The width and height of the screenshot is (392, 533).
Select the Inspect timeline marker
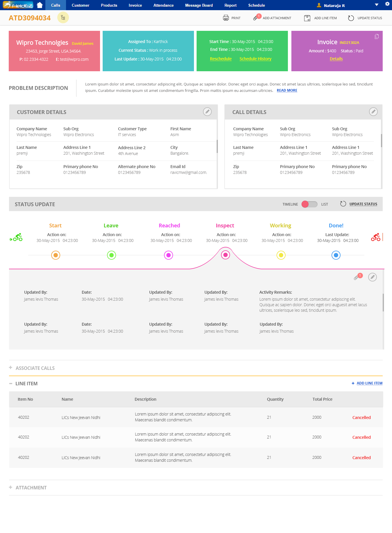225,255
